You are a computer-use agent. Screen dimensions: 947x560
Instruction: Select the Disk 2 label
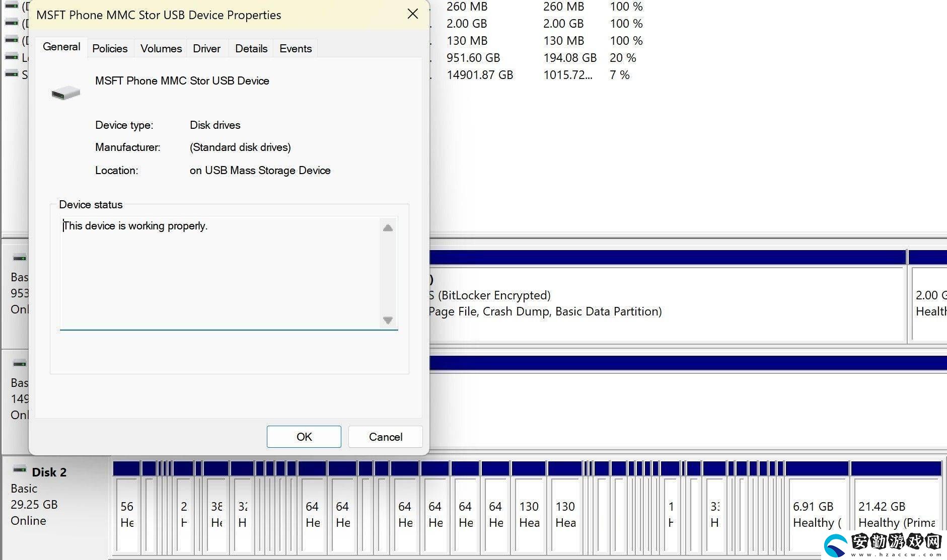click(49, 472)
